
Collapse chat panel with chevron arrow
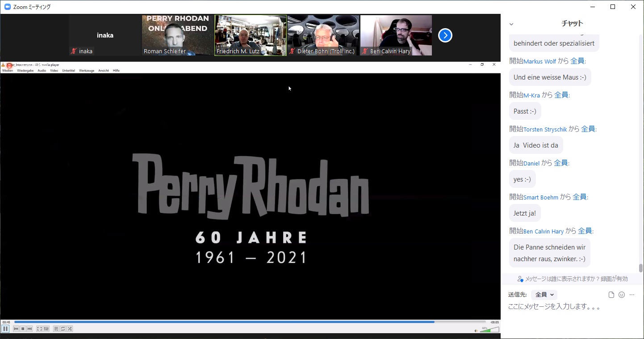click(511, 24)
